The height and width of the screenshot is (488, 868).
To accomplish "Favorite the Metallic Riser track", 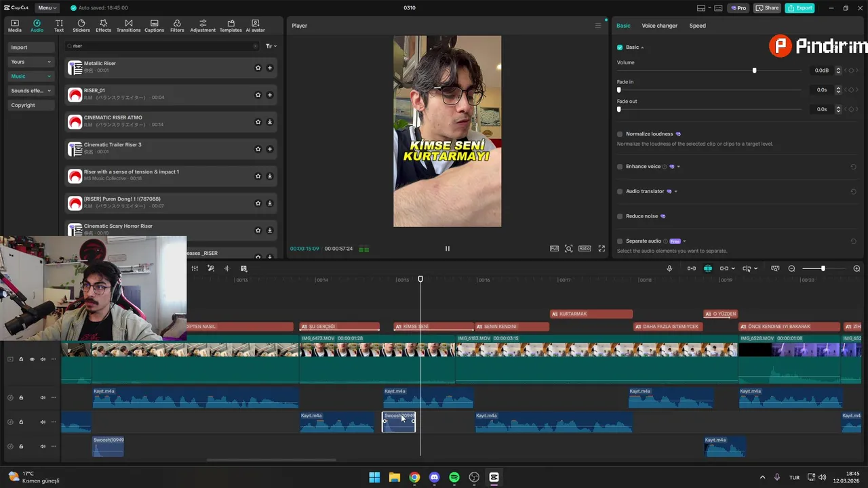I will (x=258, y=68).
